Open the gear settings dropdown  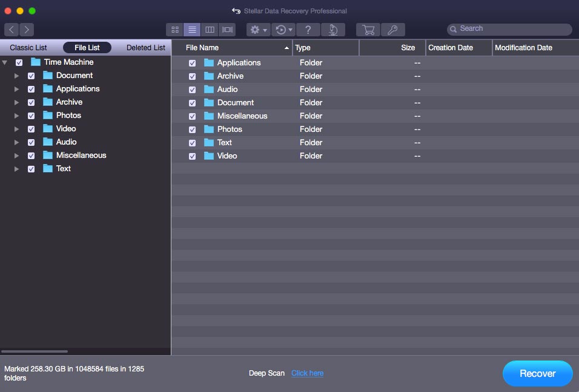(258, 30)
